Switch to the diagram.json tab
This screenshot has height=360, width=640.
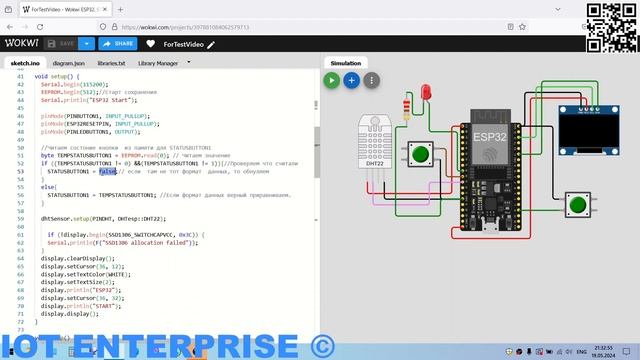click(x=69, y=63)
